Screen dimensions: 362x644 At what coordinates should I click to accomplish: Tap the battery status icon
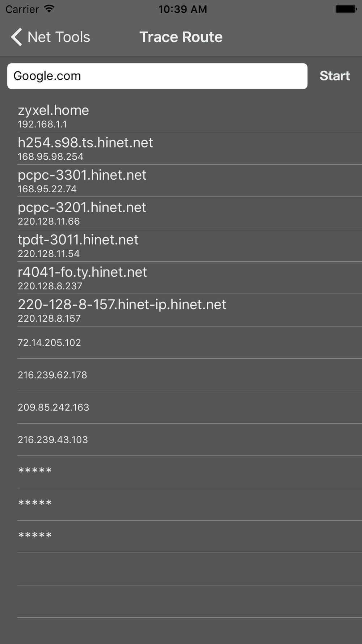(x=346, y=9)
